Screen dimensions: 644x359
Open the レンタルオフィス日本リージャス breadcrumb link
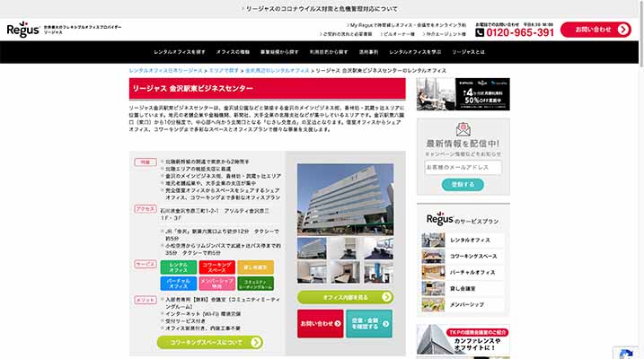[x=166, y=71]
